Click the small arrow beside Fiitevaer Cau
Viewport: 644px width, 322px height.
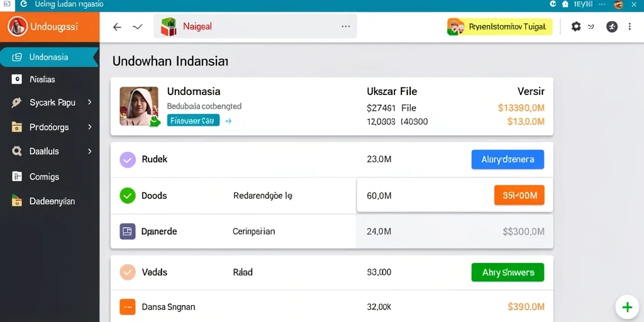pos(229,121)
